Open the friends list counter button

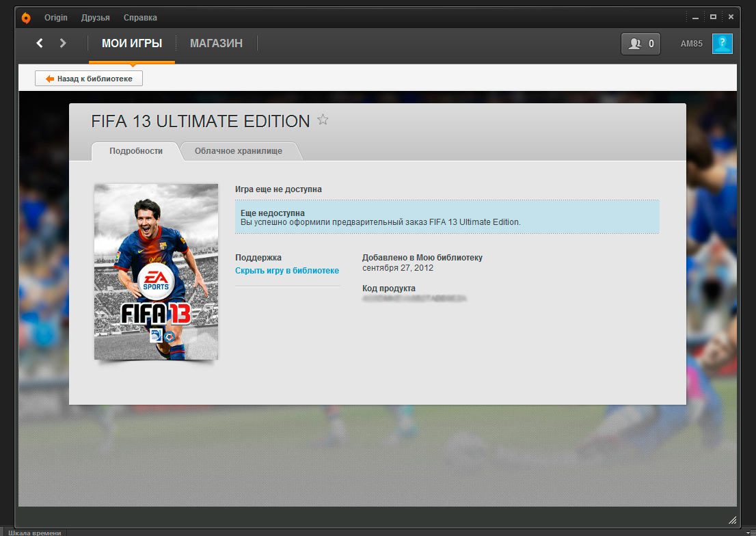coord(640,44)
